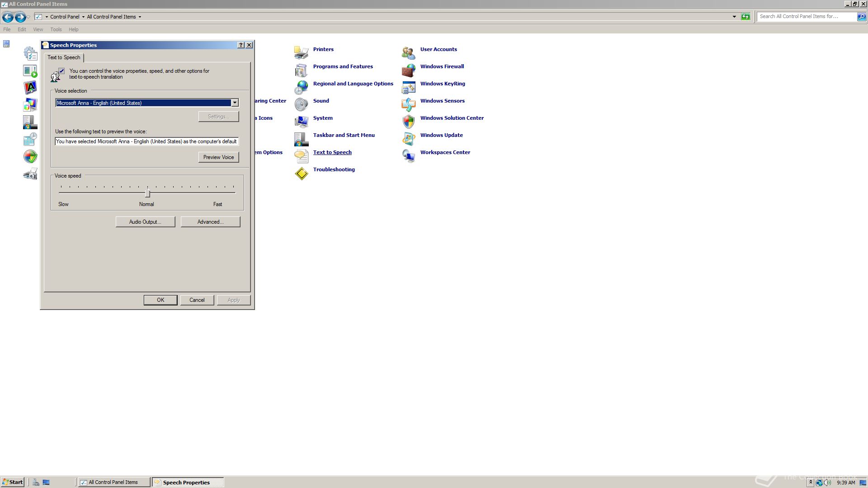Screen dimensions: 868x488
Task: Click the gear with checklist icon behind dialog
Action: 30,53
